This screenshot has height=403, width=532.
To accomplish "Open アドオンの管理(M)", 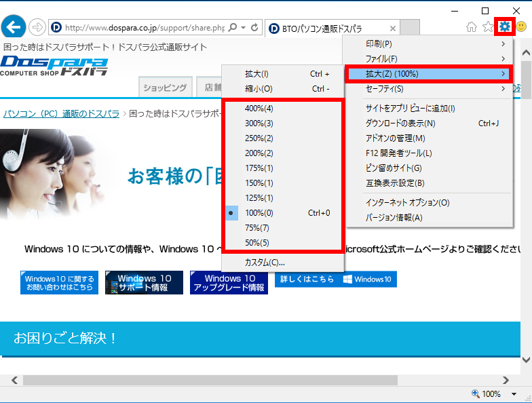I will coord(429,138).
